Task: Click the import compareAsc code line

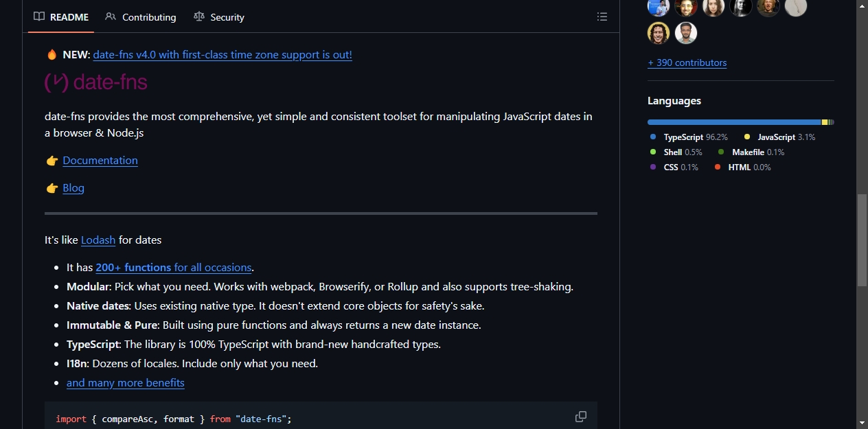Action: coord(174,419)
